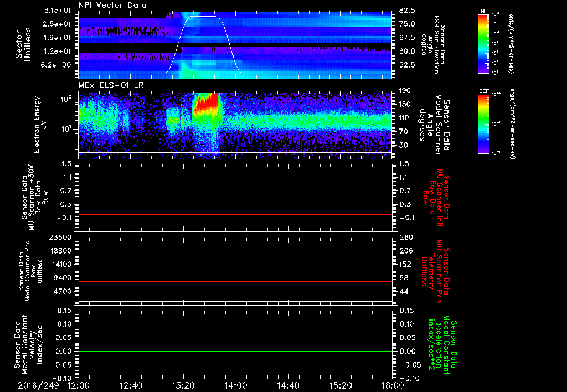Image resolution: width=567 pixels, height=392 pixels.
Task: Click the 98 telemetry tick label
Action: pyautogui.click(x=404, y=278)
